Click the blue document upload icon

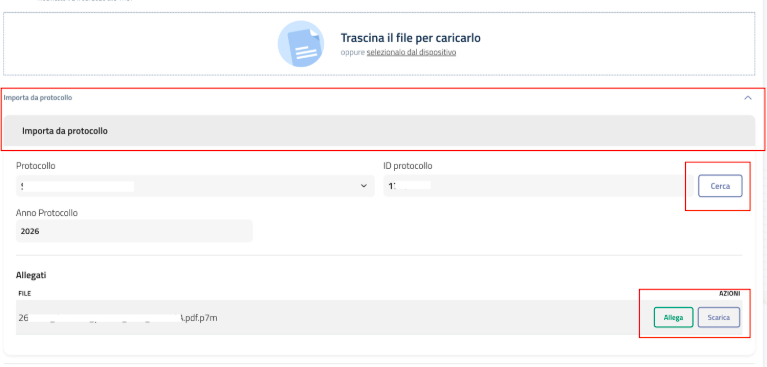301,44
